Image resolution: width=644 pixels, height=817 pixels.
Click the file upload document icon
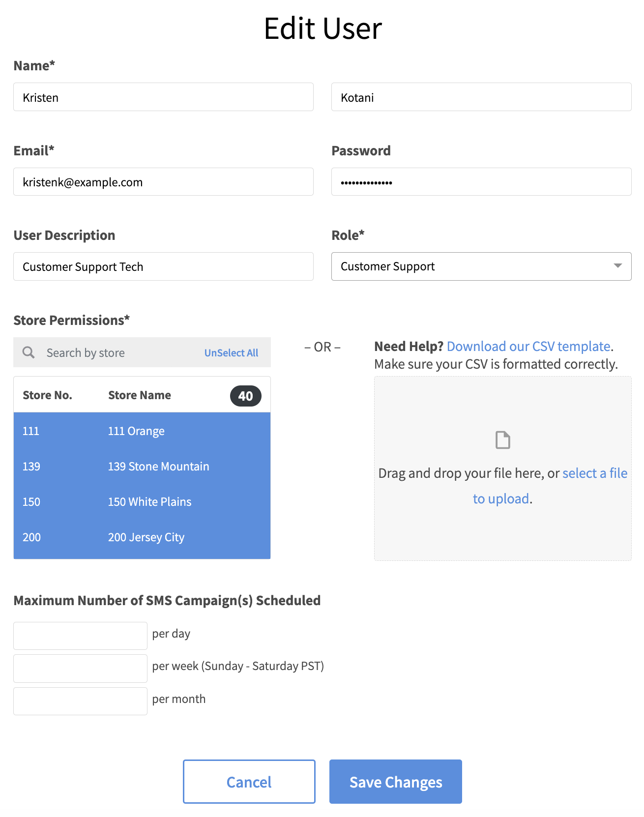(x=502, y=440)
